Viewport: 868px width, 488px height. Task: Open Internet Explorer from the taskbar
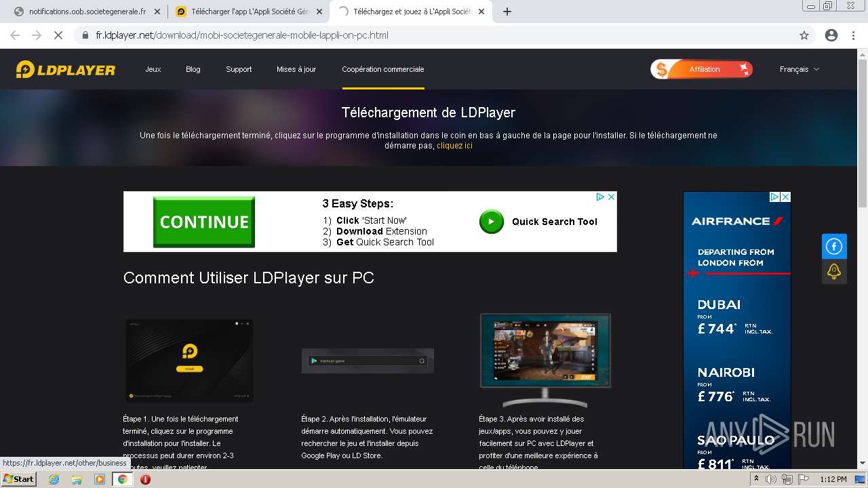pyautogui.click(x=54, y=479)
